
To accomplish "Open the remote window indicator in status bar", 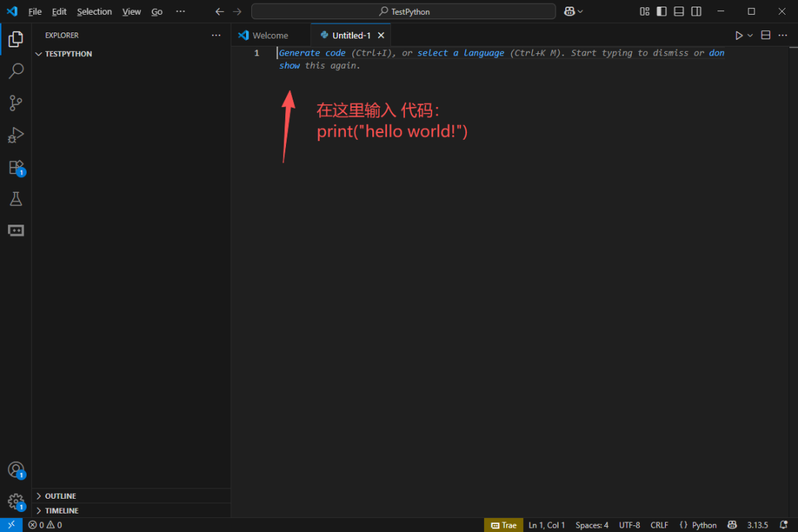I will tap(11, 525).
